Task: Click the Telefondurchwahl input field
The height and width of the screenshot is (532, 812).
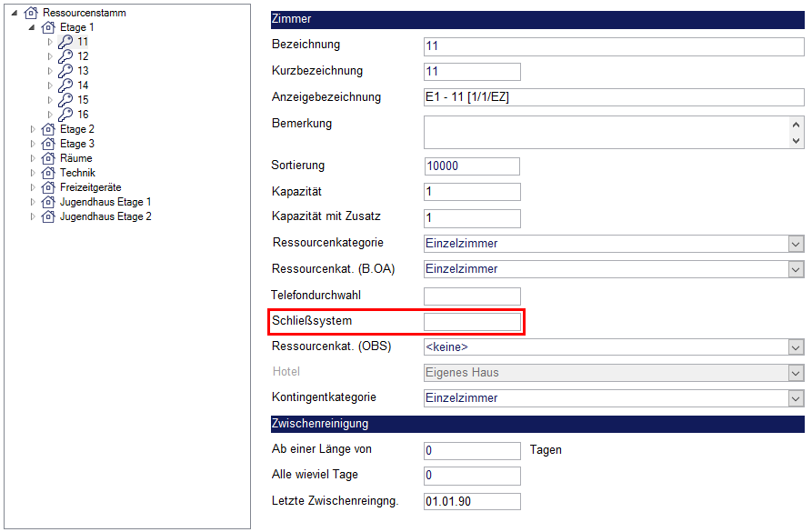Action: (x=472, y=296)
